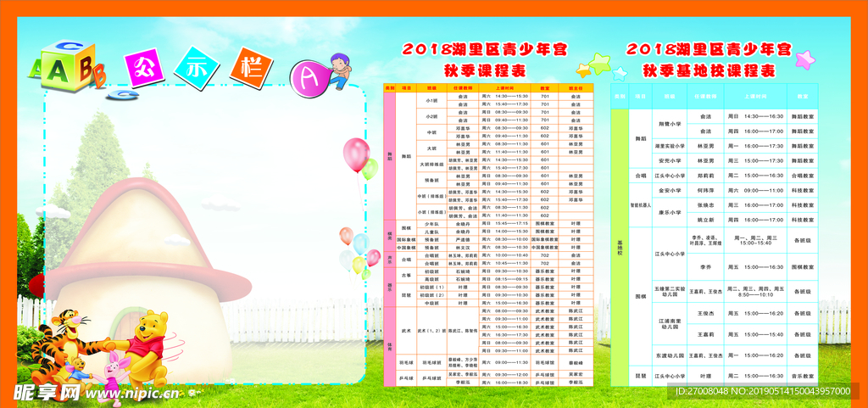The image size is (868, 408).
Task: Click the '金安小学' school cell
Action: [x=670, y=190]
